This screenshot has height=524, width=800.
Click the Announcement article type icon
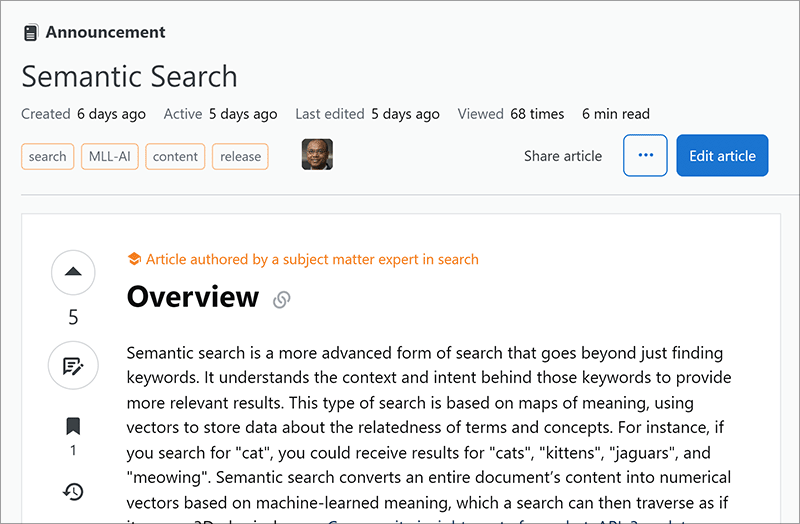30,33
